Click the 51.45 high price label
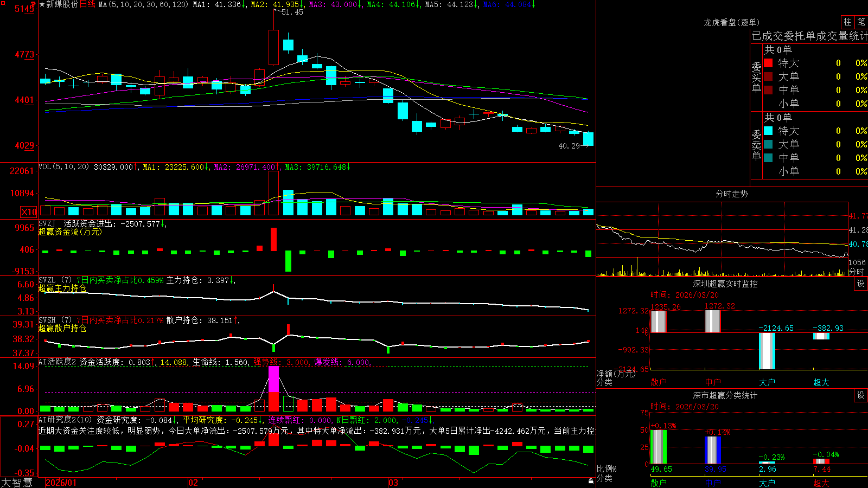The height and width of the screenshot is (488, 868). coord(292,12)
